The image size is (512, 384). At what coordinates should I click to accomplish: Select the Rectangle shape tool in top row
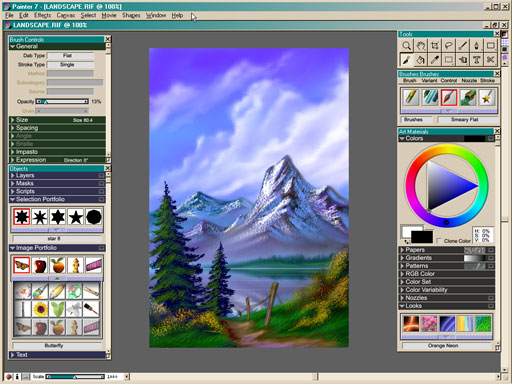[490, 46]
